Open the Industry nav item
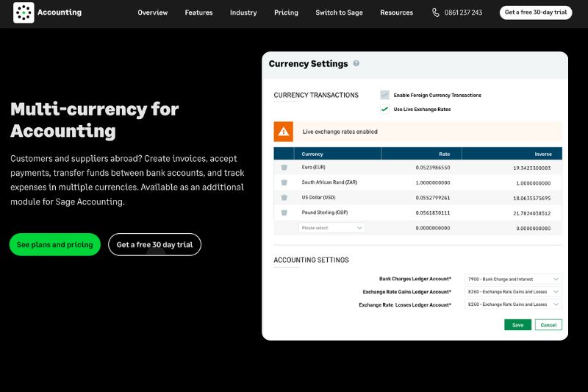This screenshot has width=588, height=392. (x=243, y=13)
